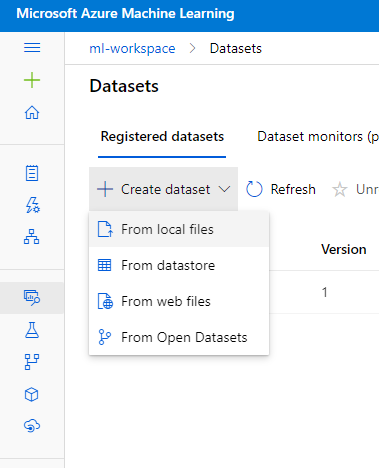Click the Create dataset button label

[x=165, y=189]
